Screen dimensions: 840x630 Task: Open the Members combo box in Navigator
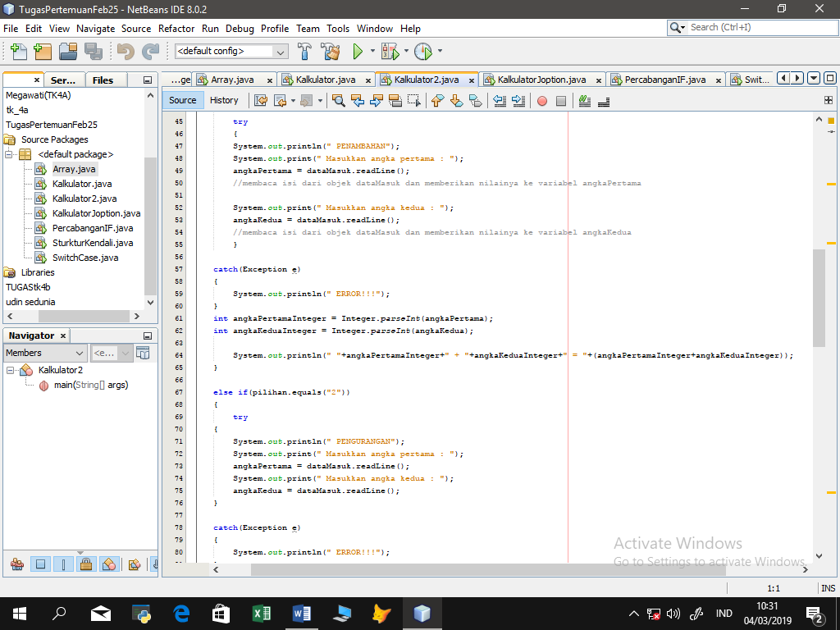[x=45, y=353]
